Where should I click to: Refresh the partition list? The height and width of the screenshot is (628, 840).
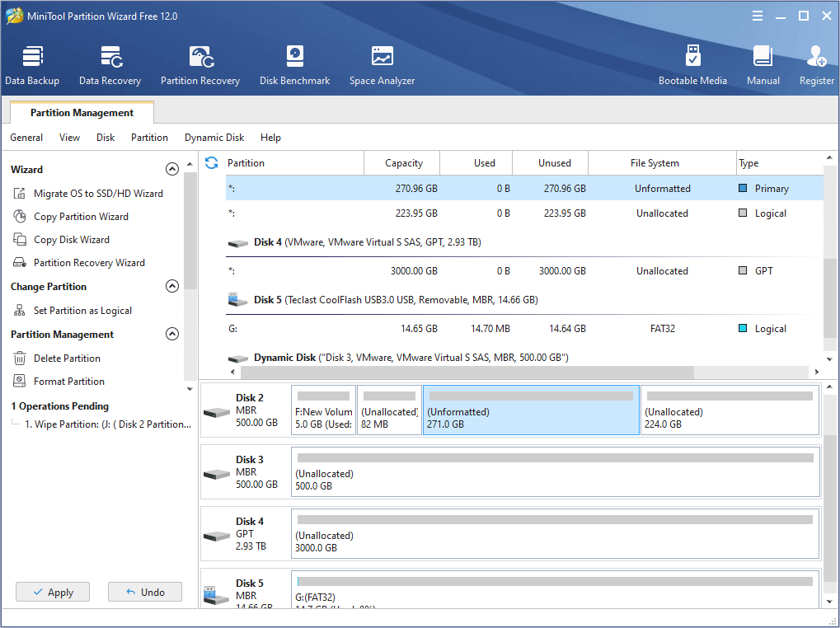(212, 162)
